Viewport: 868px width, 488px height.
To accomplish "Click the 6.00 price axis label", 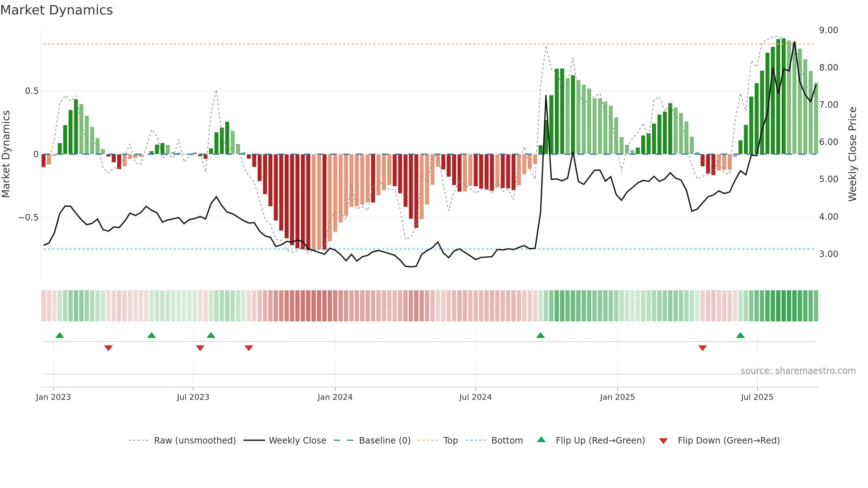I will [x=829, y=142].
